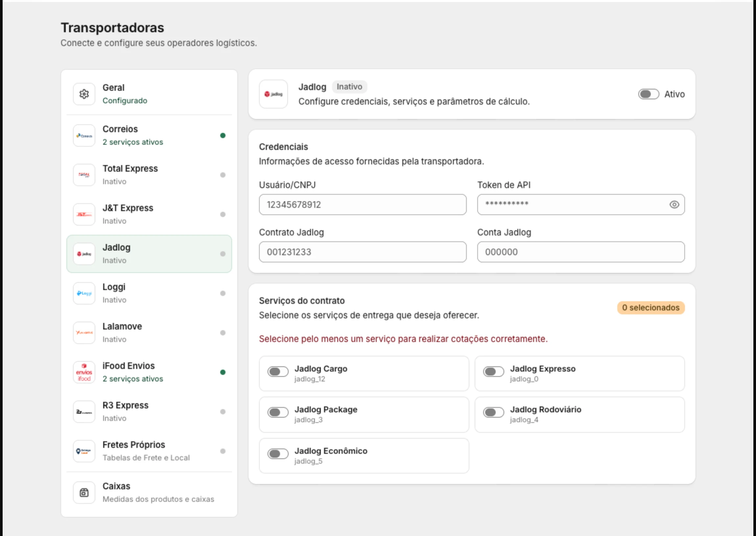Toggle the Jadlog Cargo service on
The height and width of the screenshot is (536, 756).
(x=278, y=372)
